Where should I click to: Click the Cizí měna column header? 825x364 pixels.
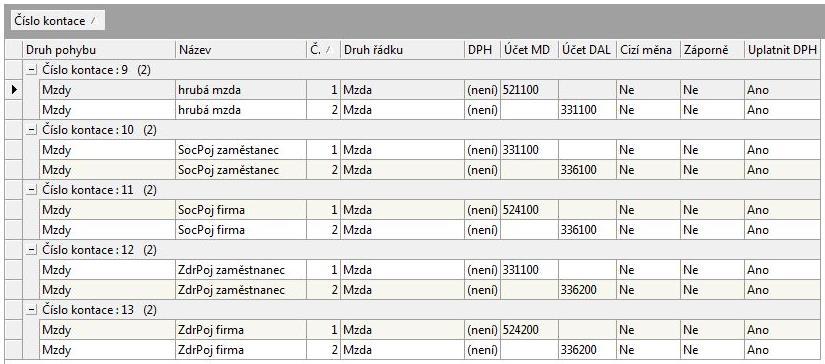648,50
